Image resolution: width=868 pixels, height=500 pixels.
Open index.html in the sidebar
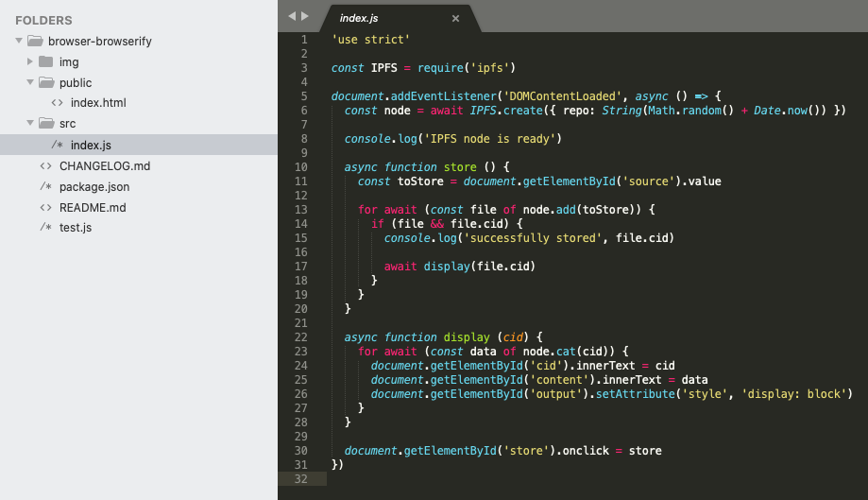98,102
